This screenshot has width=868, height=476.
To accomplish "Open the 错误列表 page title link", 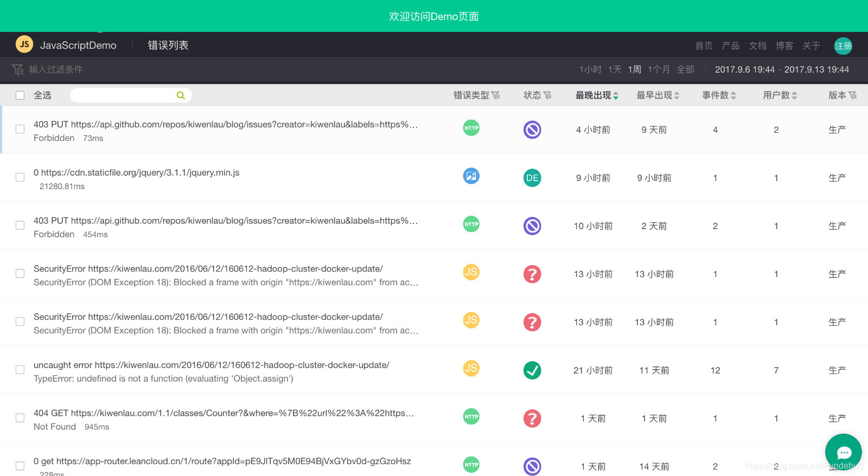I will 168,45.
